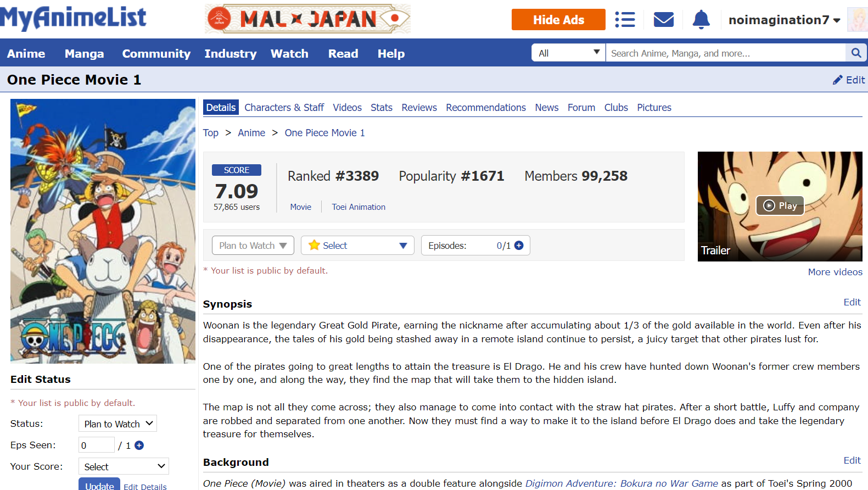Open Digimon Adventure: Bokura no War Game link
The height and width of the screenshot is (490, 868).
[x=621, y=483]
